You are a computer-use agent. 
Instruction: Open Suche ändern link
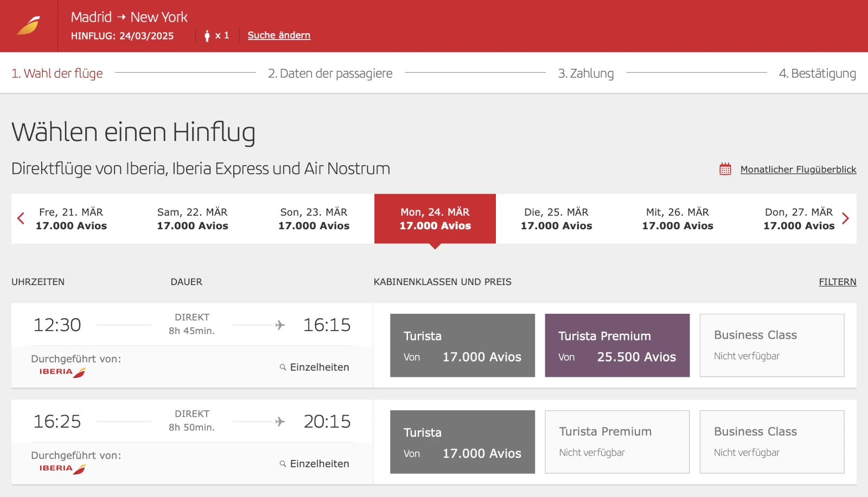(279, 35)
